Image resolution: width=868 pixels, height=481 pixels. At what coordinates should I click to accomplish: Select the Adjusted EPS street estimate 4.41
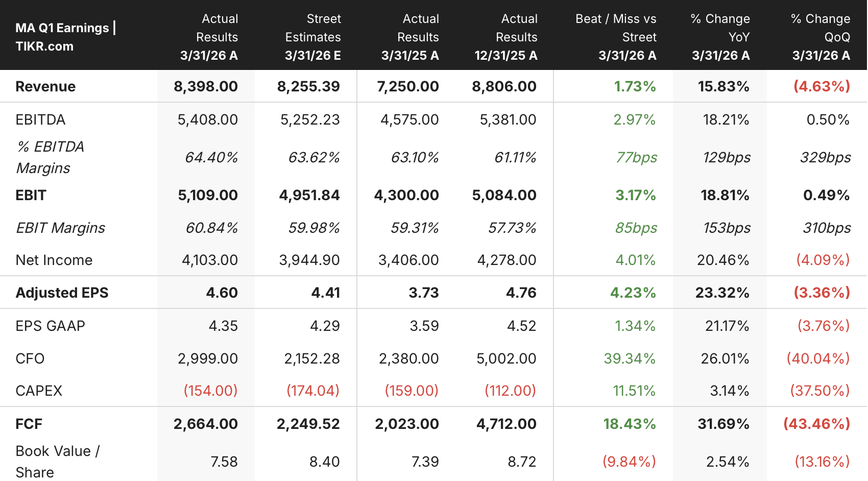[325, 293]
